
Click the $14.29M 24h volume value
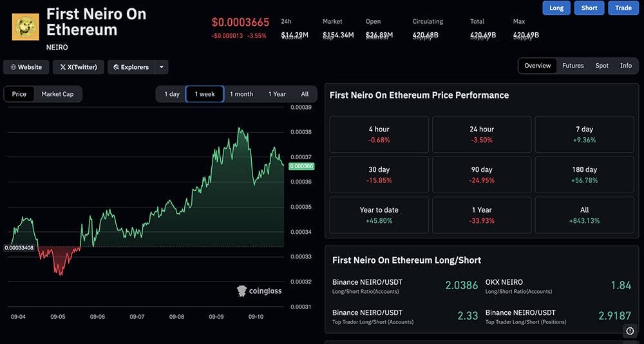294,35
